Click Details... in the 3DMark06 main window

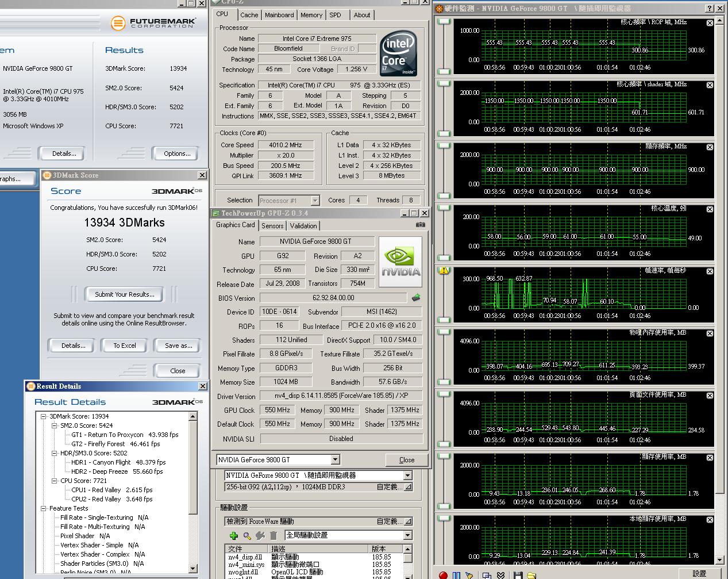tap(64, 154)
